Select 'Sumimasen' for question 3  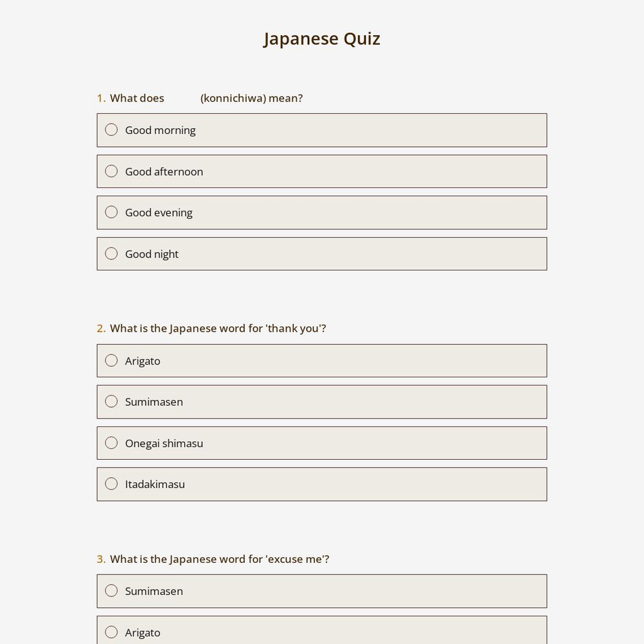(111, 591)
